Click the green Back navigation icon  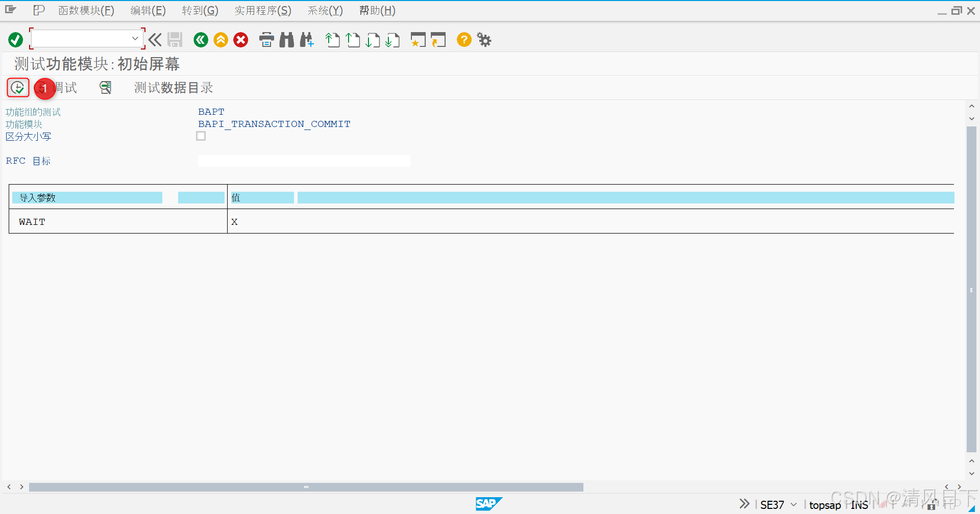coord(200,39)
